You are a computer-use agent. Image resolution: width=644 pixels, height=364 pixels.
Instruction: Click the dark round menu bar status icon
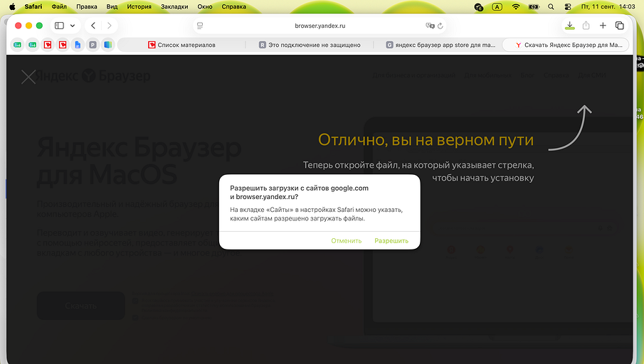pos(478,7)
